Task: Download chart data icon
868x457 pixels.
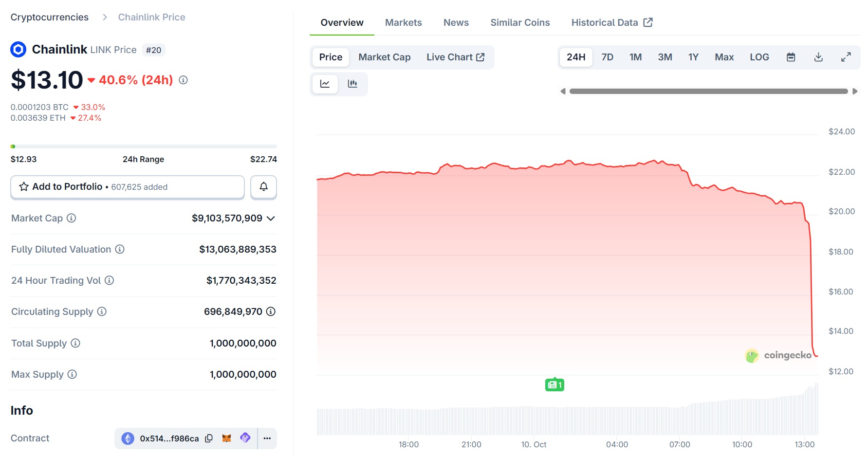Action: (x=819, y=57)
